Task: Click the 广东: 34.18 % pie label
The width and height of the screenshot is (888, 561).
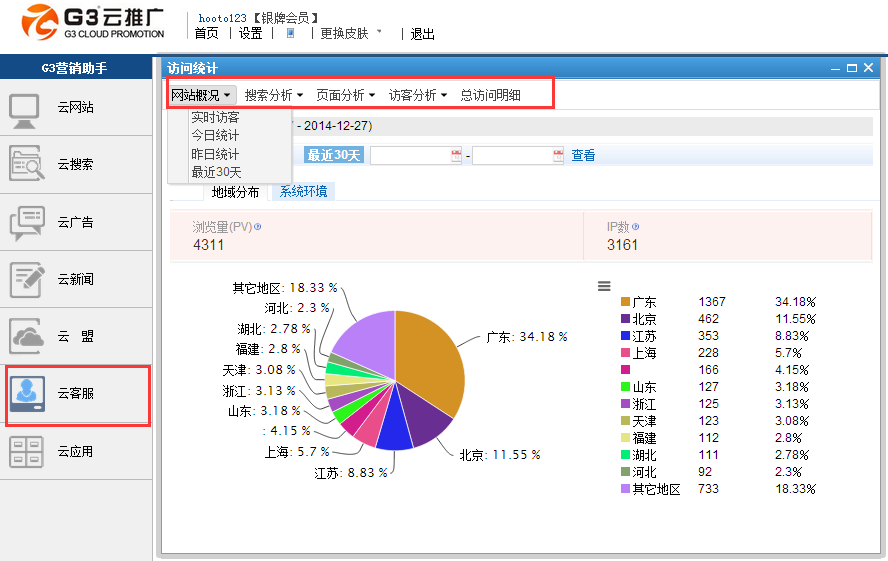Action: click(x=527, y=337)
